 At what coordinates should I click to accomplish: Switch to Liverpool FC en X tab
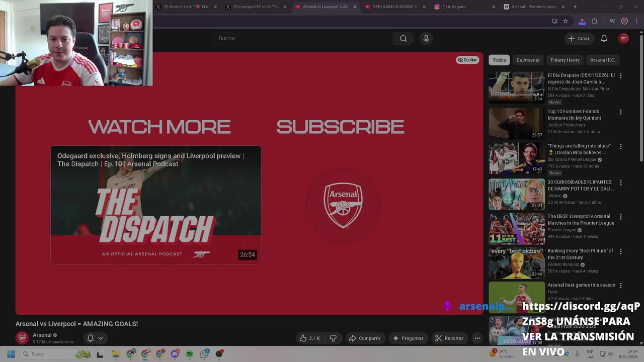pyautogui.click(x=256, y=7)
